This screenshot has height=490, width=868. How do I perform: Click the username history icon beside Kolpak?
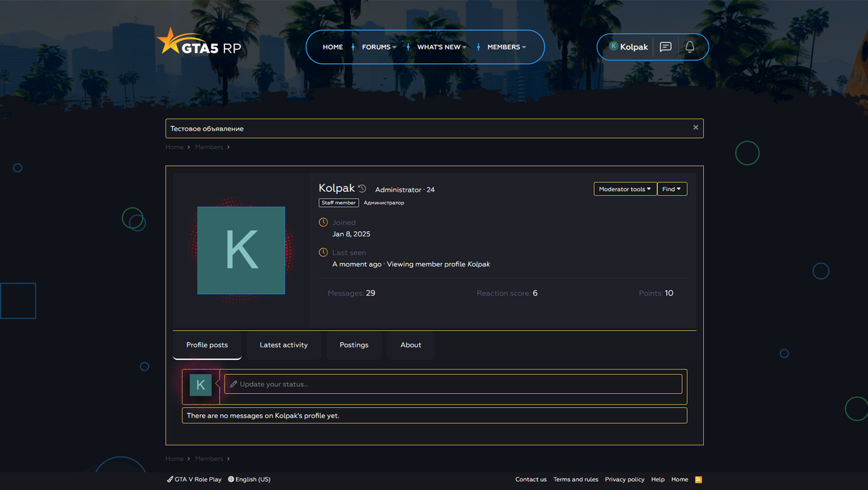362,189
